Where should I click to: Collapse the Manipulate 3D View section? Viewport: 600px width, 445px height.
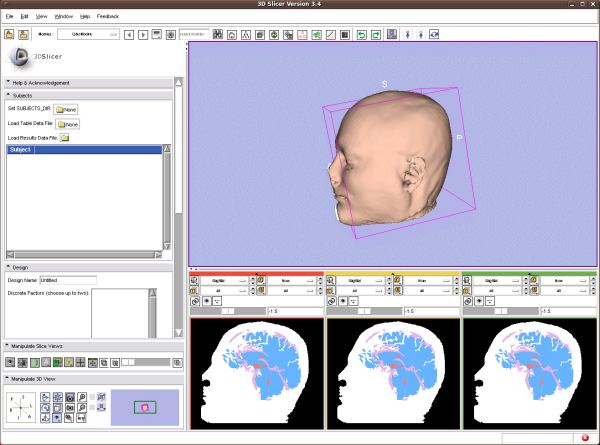[94, 379]
